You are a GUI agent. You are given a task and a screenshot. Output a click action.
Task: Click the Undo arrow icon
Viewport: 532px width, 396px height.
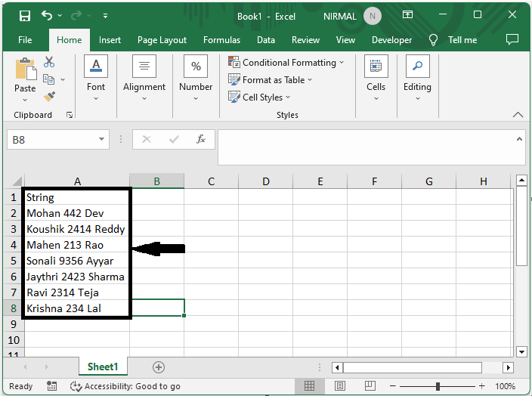click(x=48, y=15)
